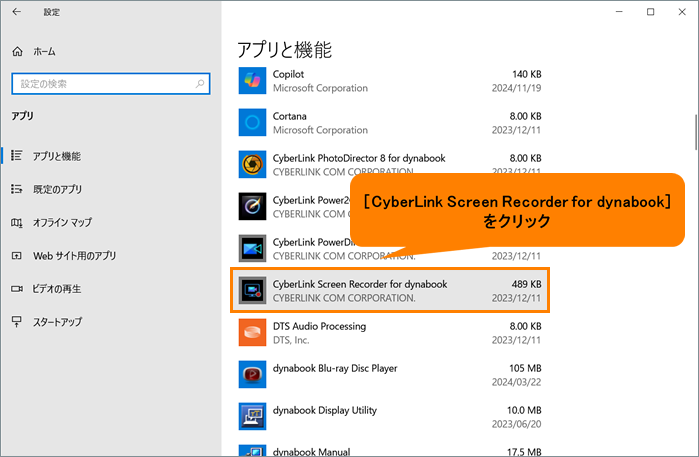
Task: Click the 489 KB size value
Action: 526,284
